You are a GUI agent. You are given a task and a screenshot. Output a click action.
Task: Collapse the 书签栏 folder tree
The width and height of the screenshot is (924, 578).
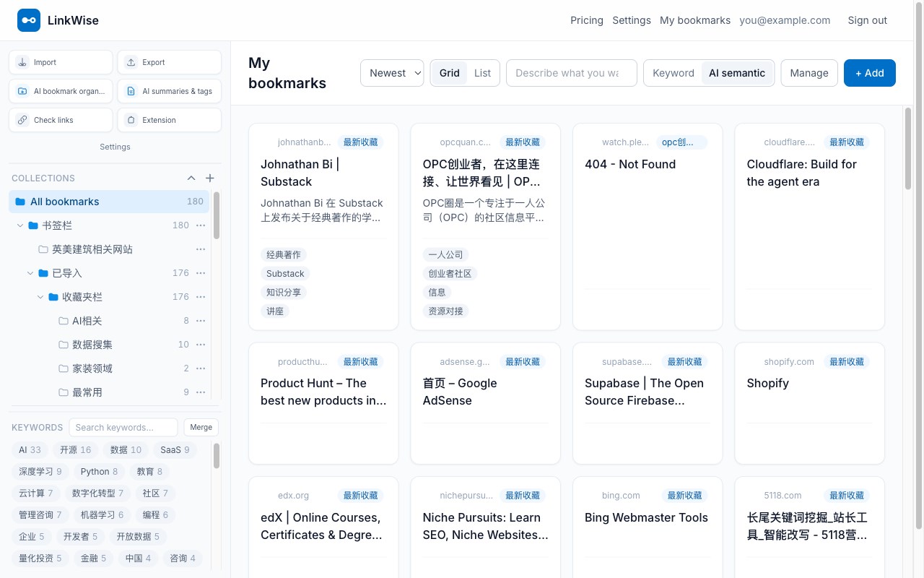pyautogui.click(x=20, y=225)
